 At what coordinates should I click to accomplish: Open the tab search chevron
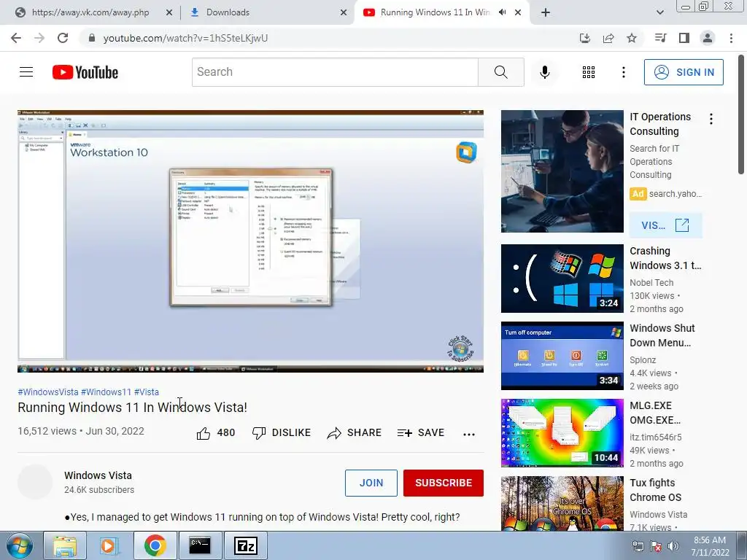click(659, 12)
